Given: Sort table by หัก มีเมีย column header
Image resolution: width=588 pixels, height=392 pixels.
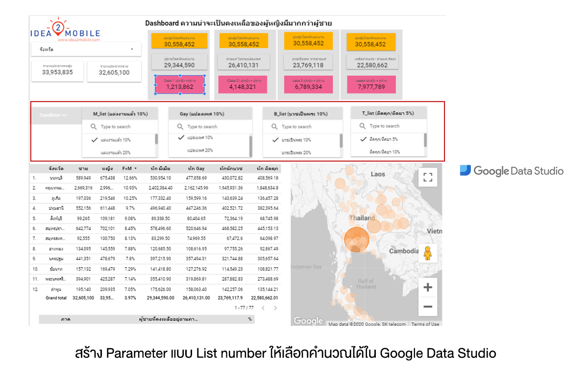Looking at the screenshot, I should click(161, 168).
